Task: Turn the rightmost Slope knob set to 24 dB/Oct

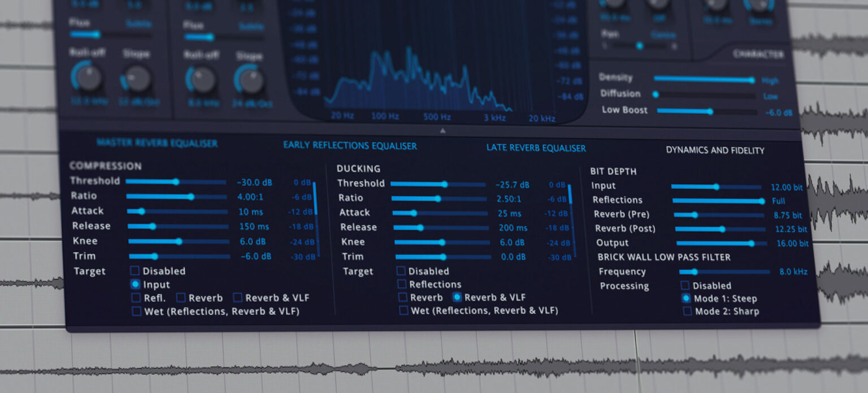Action: pyautogui.click(x=250, y=79)
